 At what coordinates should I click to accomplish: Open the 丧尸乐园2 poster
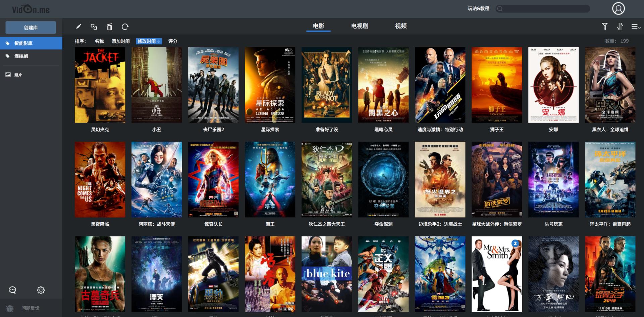click(213, 85)
